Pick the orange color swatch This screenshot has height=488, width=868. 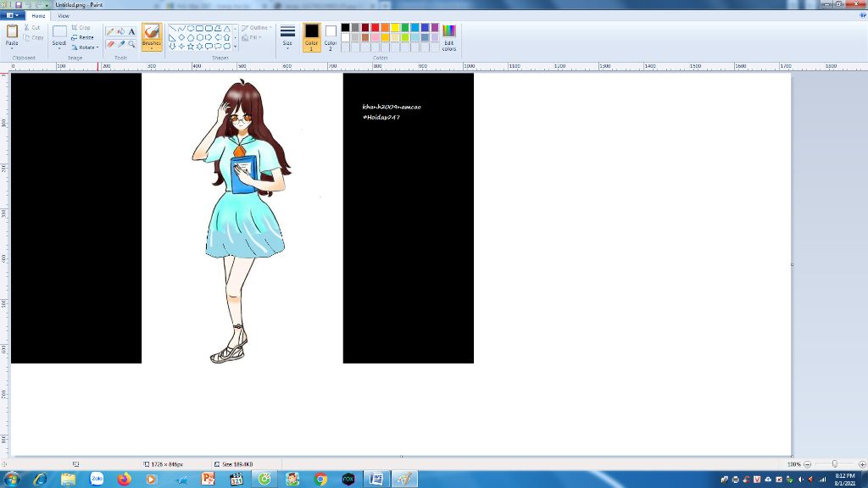click(385, 28)
